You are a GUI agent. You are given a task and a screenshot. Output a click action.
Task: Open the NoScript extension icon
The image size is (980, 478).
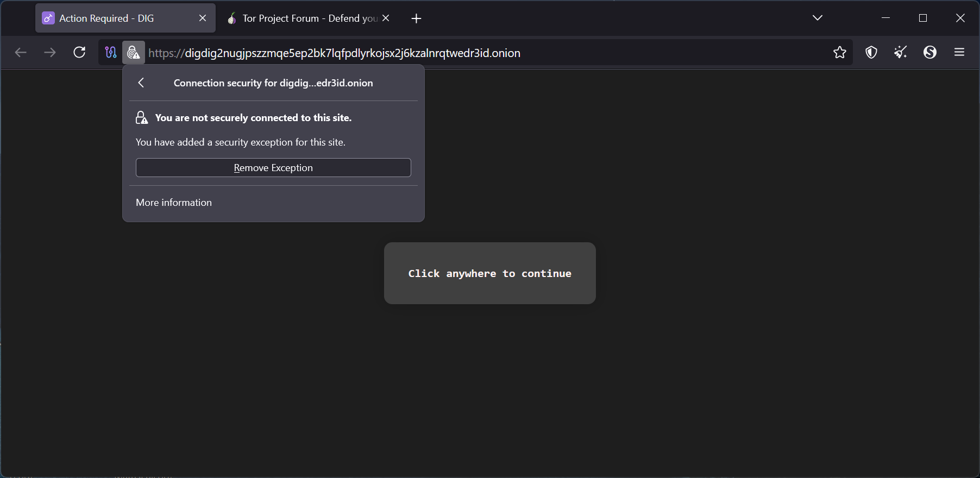click(929, 53)
